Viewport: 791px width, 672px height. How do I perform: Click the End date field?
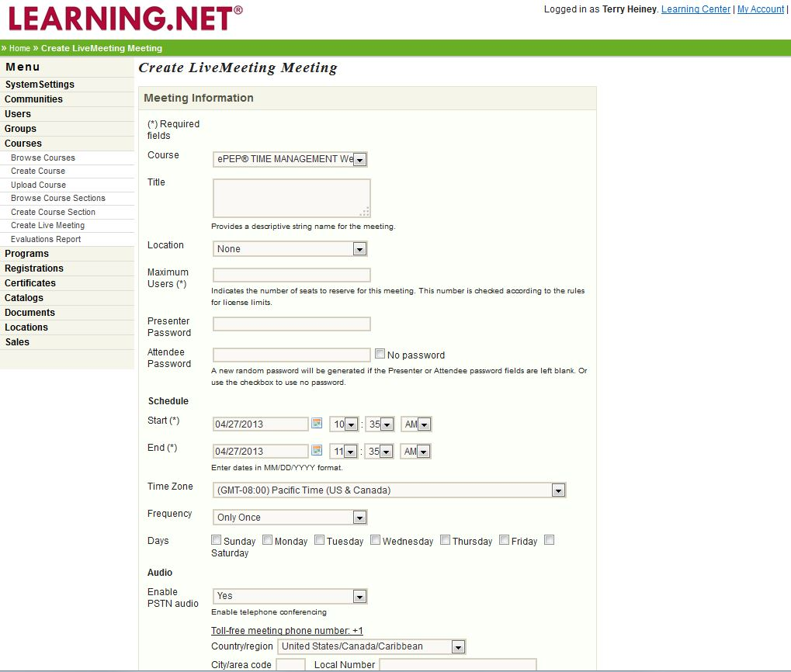coord(260,451)
